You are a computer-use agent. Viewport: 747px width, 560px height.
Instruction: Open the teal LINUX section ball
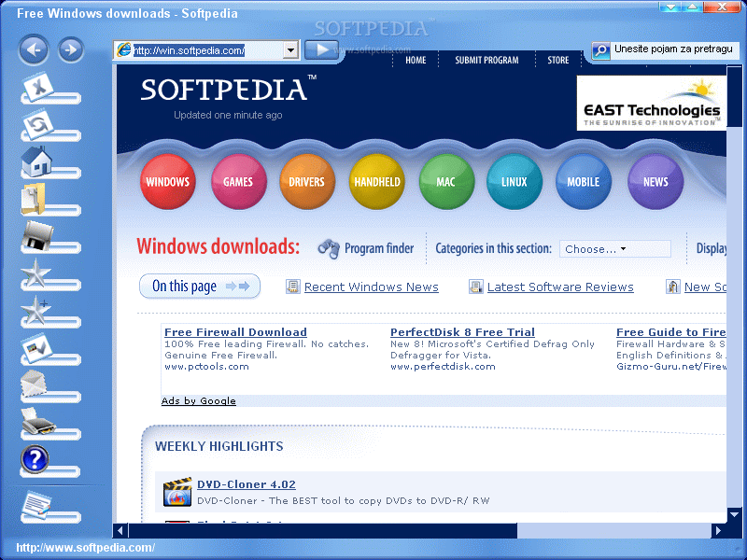(x=514, y=181)
